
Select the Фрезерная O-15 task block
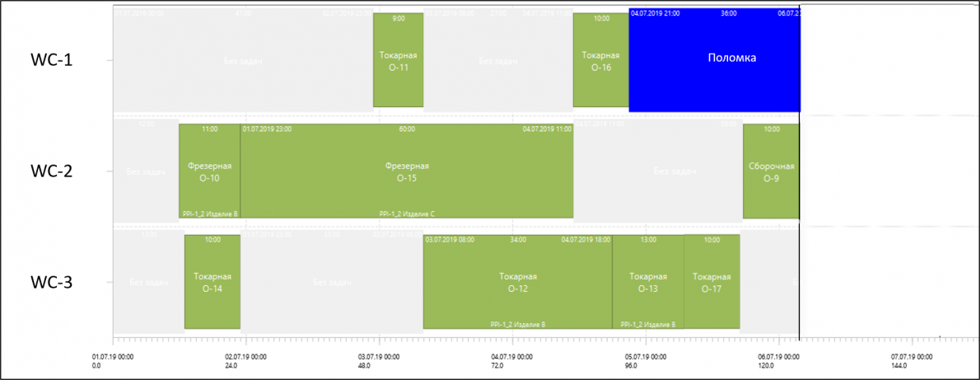tap(407, 171)
